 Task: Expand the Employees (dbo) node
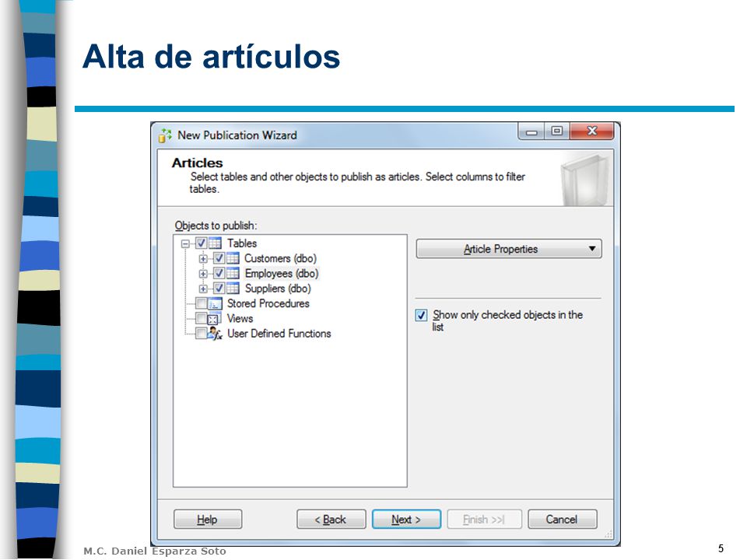203,274
